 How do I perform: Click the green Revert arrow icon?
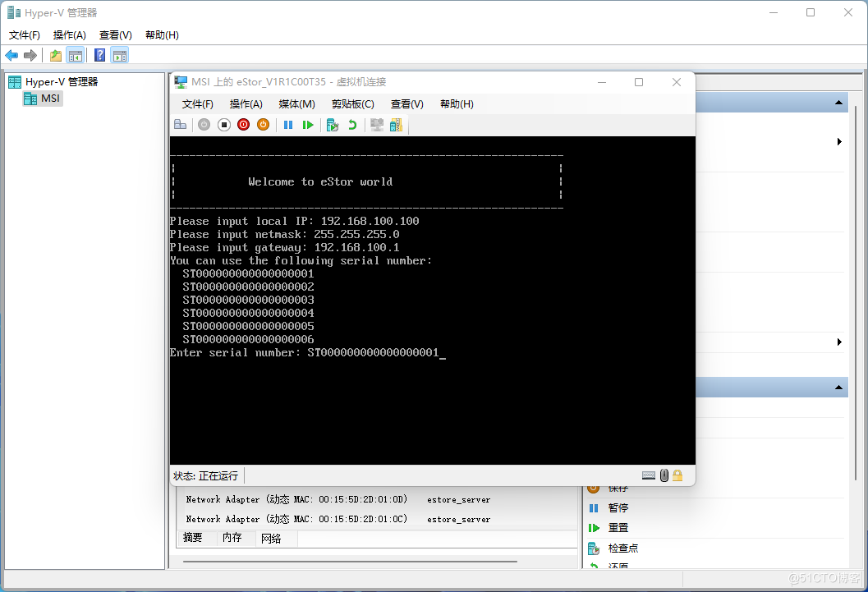(352, 125)
